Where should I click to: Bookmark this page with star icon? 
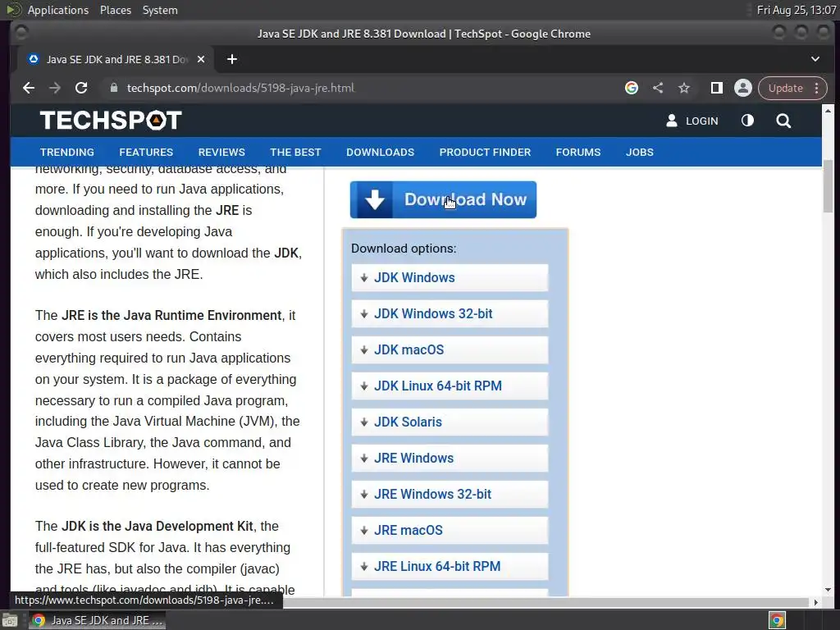pyautogui.click(x=684, y=88)
